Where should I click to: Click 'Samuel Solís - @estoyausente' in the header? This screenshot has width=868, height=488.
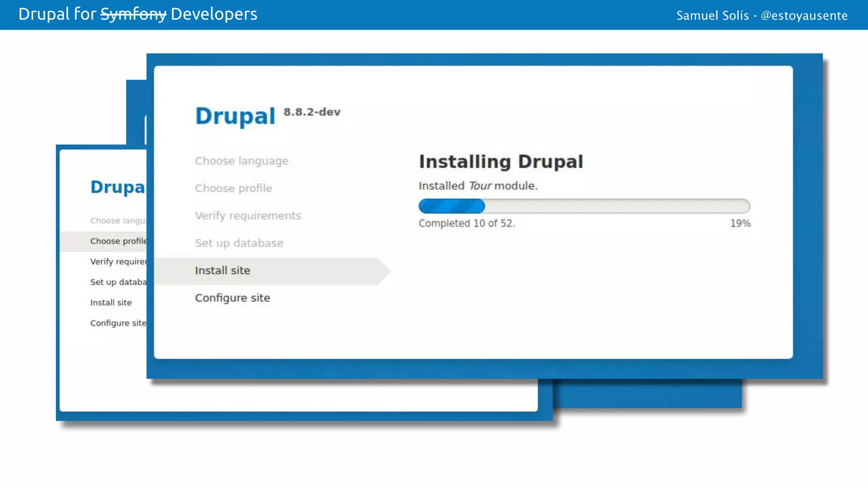click(x=762, y=16)
